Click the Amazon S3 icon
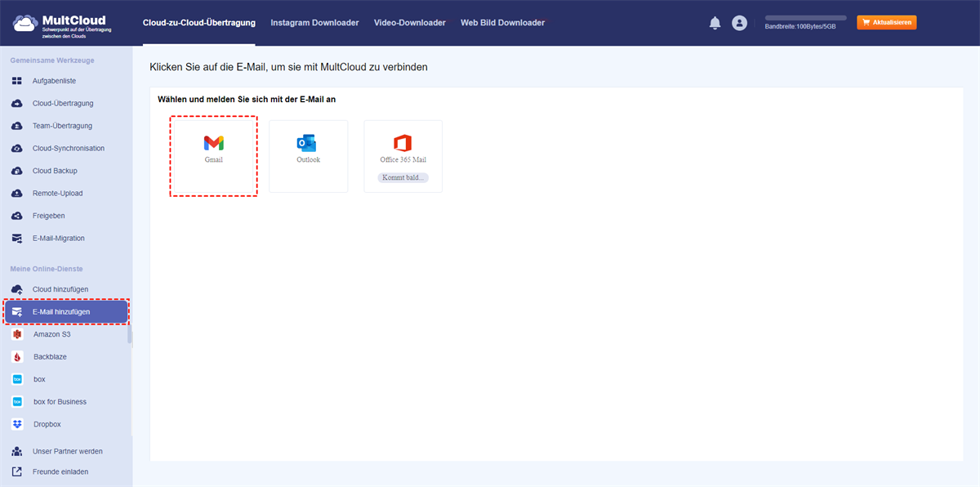The width and height of the screenshot is (980, 487). (x=17, y=334)
